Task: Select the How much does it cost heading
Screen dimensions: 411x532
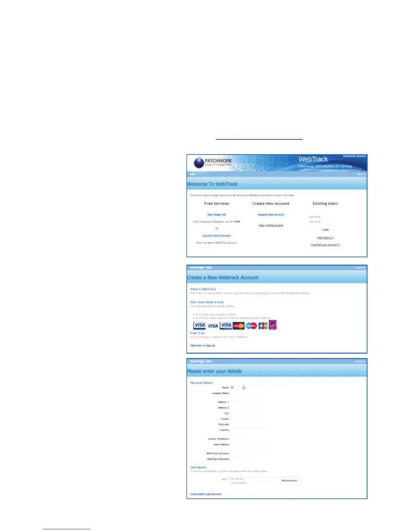Action: click(207, 302)
